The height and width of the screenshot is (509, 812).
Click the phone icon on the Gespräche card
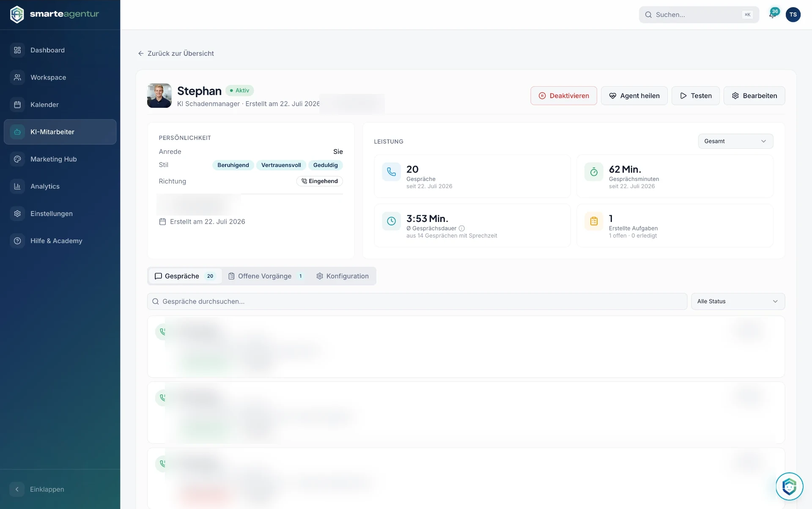click(x=391, y=172)
